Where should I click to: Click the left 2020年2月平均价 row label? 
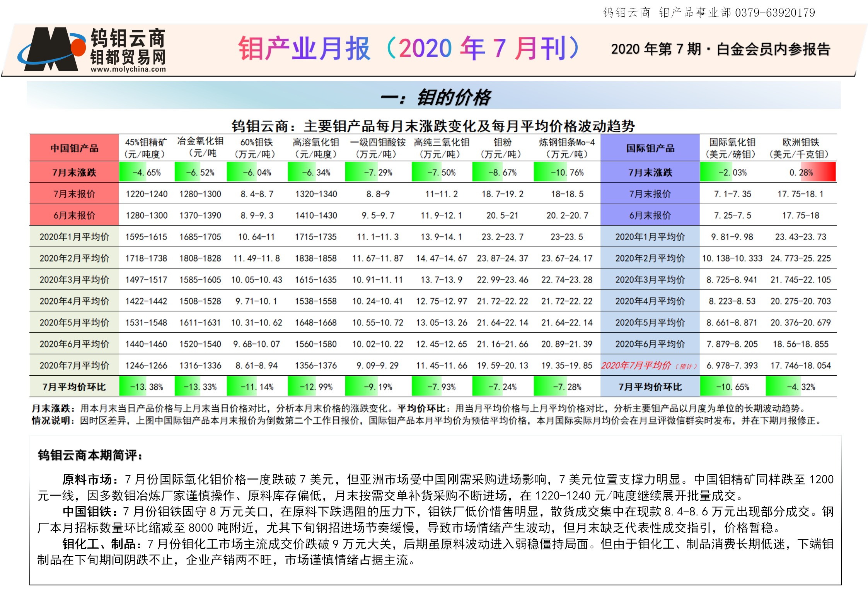tap(74, 258)
